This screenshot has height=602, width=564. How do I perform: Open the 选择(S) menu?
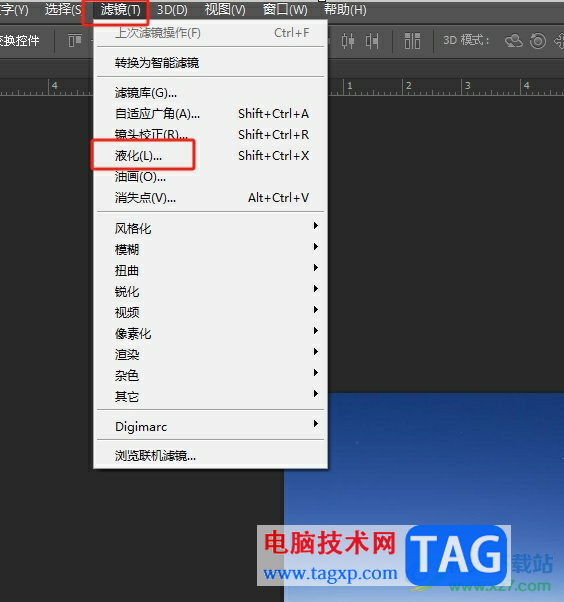[x=63, y=9]
